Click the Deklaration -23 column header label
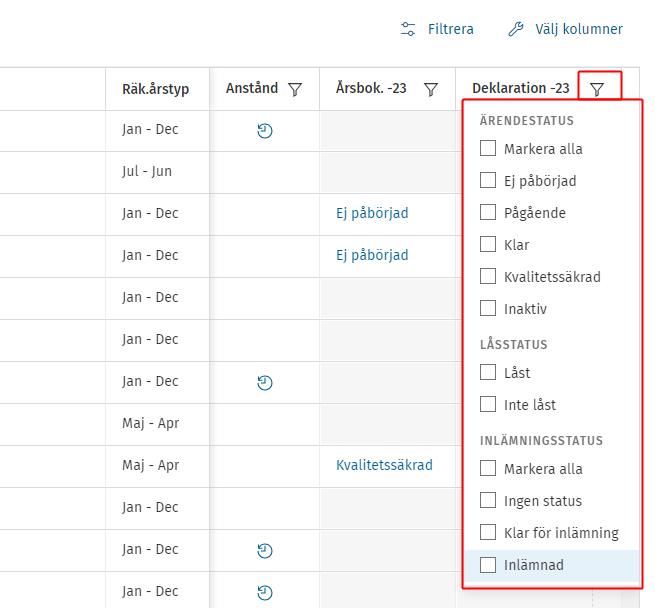The width and height of the screenshot is (655, 608). (x=520, y=88)
